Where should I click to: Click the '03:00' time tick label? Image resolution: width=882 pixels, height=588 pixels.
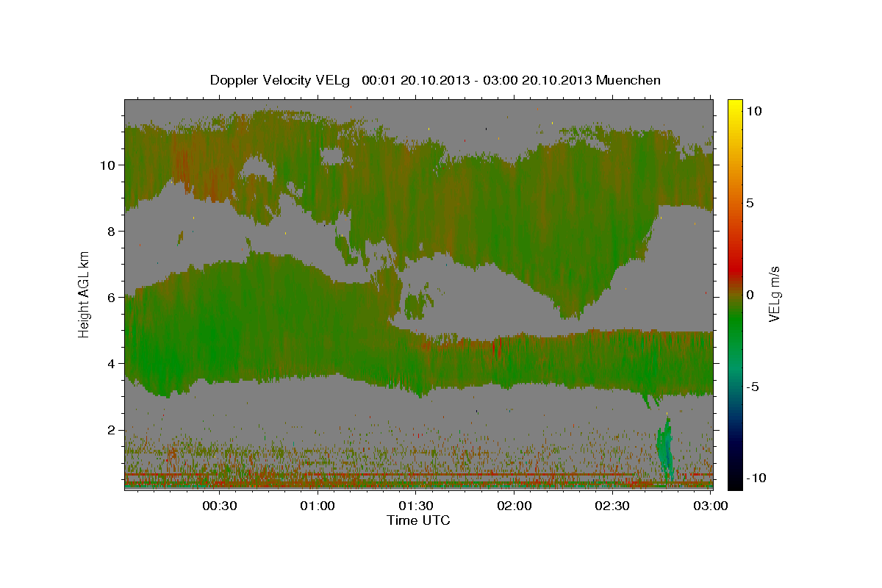tap(710, 506)
